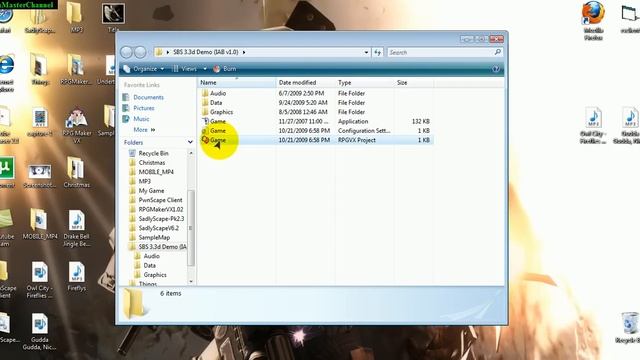
Task: Select Gudda Gudda desktop audio file
Action: [40, 332]
